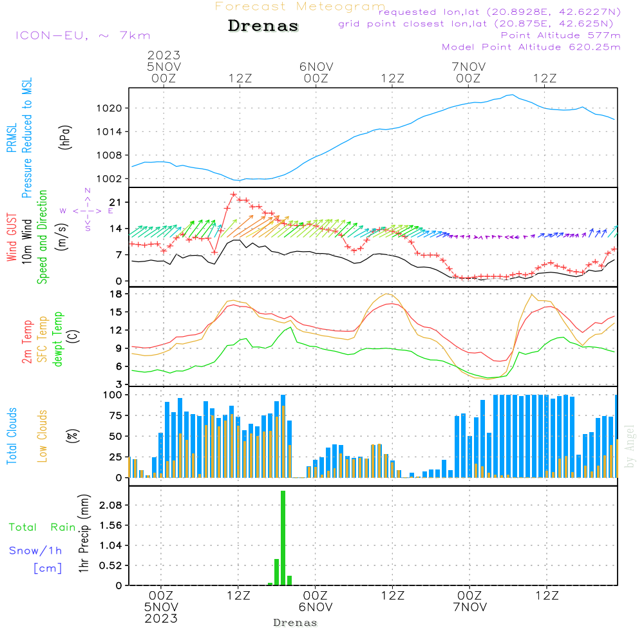Click the 'dewpt Temp' green label
644x644 pixels.
pos(58,339)
